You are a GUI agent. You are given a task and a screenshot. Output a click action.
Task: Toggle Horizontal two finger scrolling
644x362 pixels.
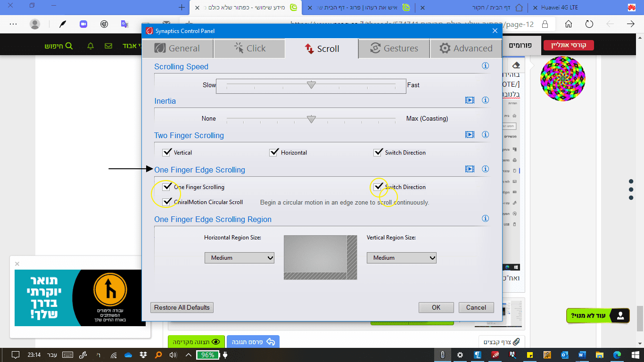tap(273, 152)
